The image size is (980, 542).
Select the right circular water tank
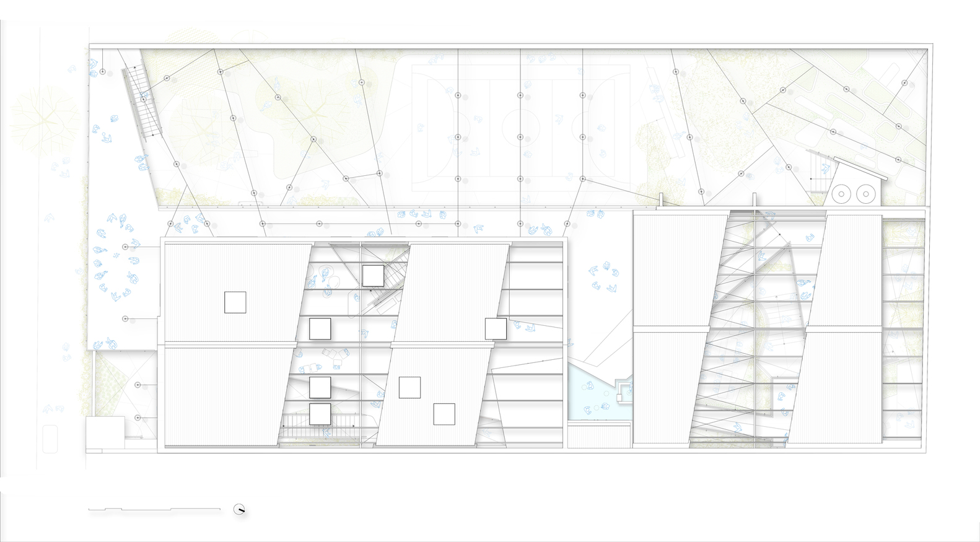865,195
